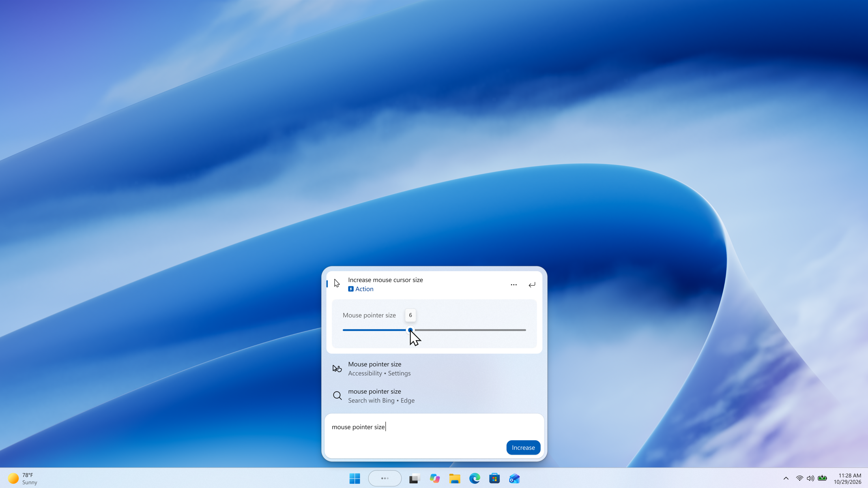Click the Action lightning badge
The height and width of the screenshot is (488, 868).
351,289
